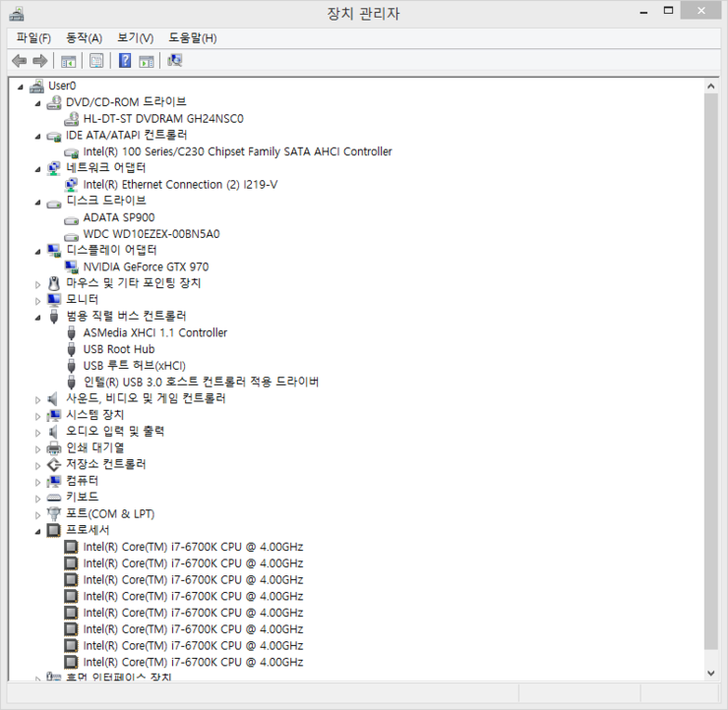Image resolution: width=728 pixels, height=710 pixels.
Task: Collapse the 범용 직렬 버스 컨트롤러 node
Action: (x=37, y=318)
